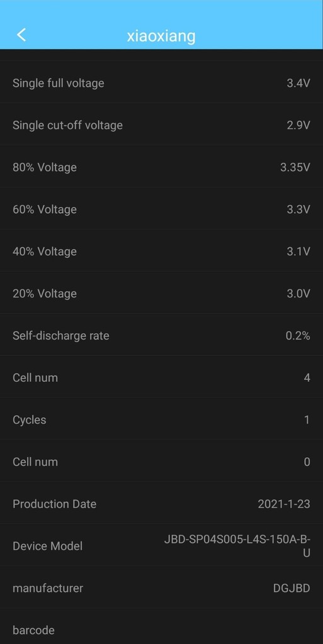The width and height of the screenshot is (323, 644).
Task: Open Single full voltage setting
Action: pos(161,82)
